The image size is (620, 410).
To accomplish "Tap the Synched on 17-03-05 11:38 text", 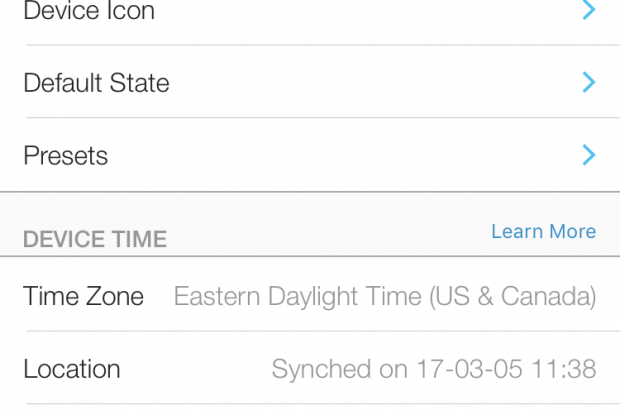I will pyautogui.click(x=433, y=369).
